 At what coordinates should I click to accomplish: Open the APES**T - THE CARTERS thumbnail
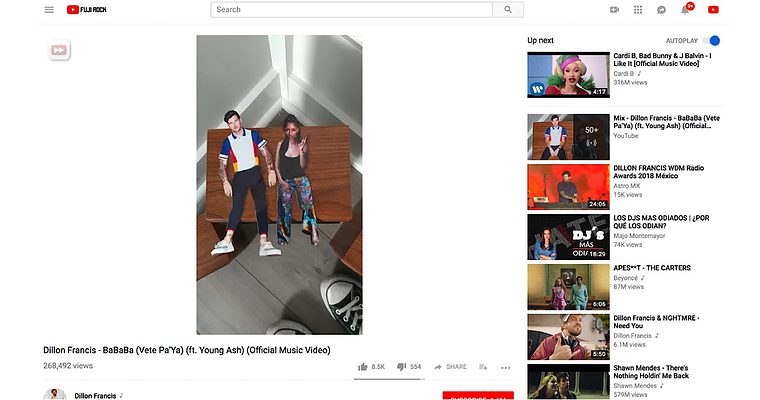click(x=569, y=287)
